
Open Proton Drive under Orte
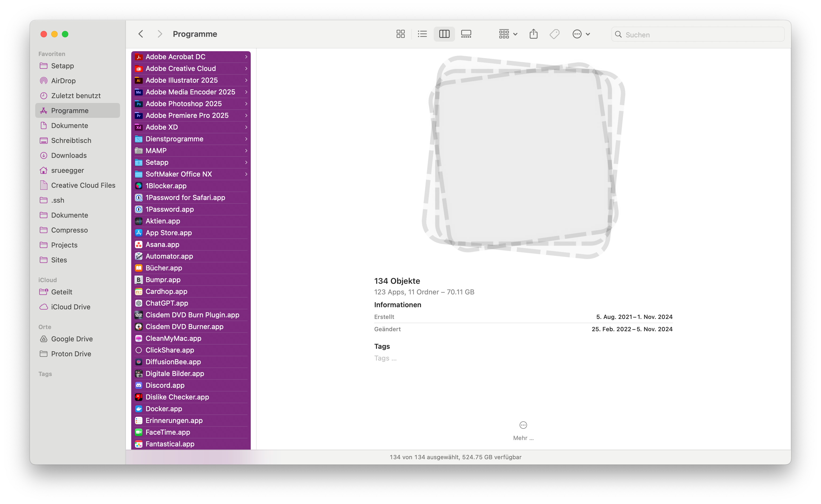78,354
